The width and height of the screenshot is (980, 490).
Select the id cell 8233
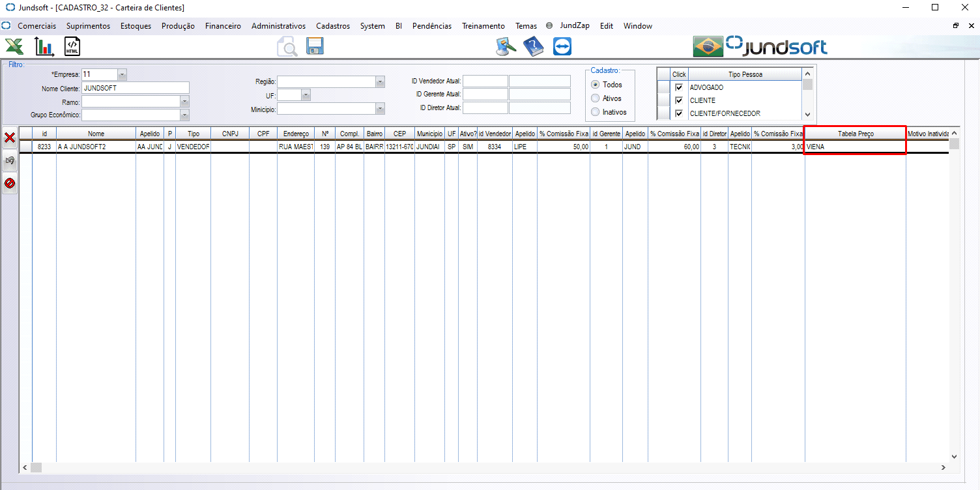44,147
